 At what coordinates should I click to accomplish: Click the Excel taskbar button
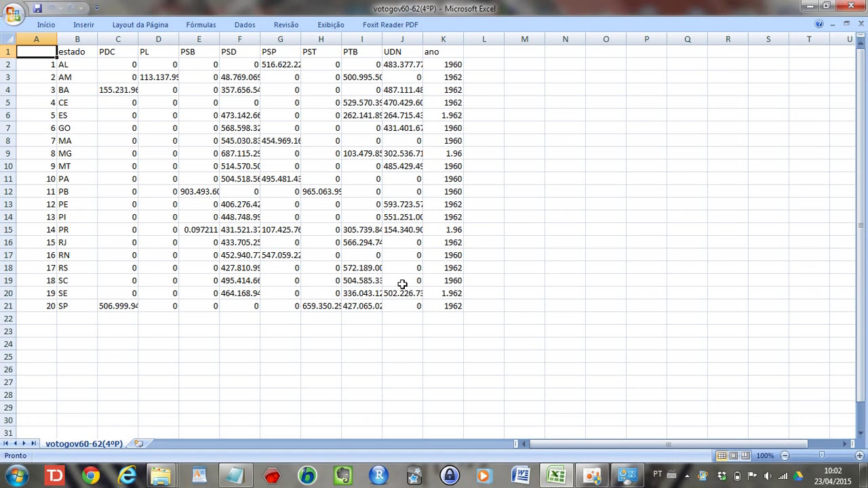click(557, 476)
